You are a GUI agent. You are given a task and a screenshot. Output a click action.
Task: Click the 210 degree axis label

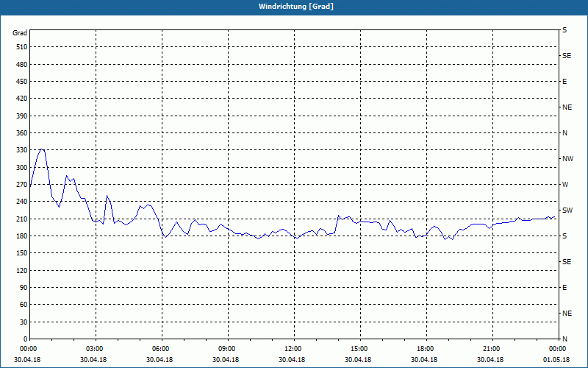pyautogui.click(x=21, y=219)
